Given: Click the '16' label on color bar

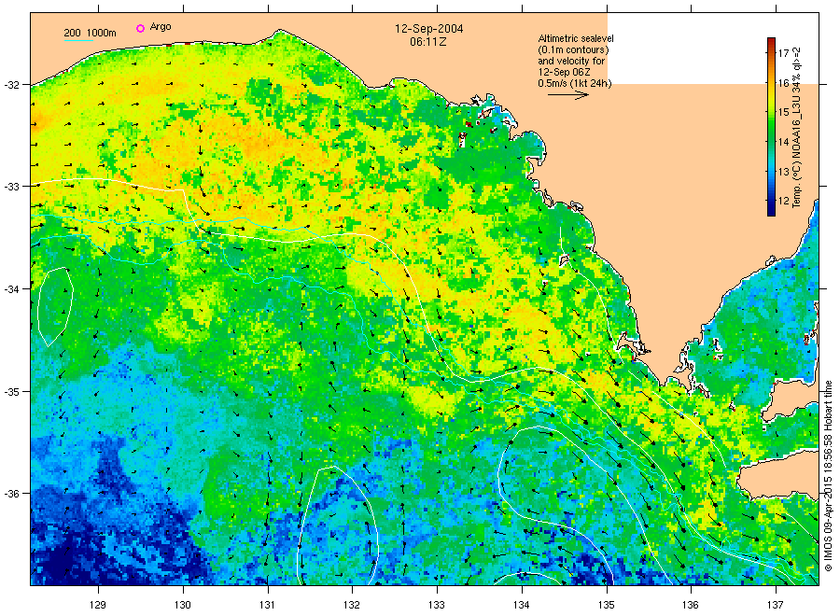Looking at the screenshot, I should (x=783, y=82).
